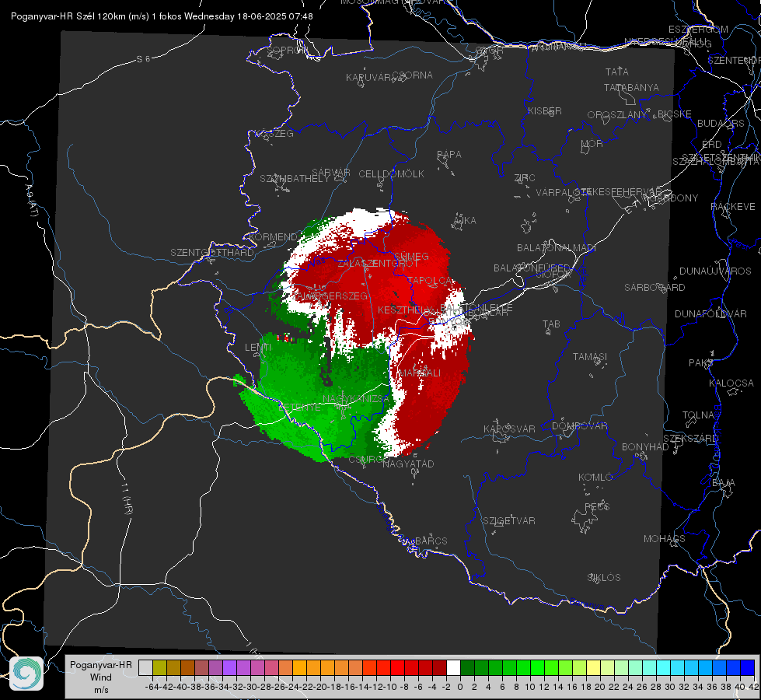Viewport: 761px width, 700px height.
Task: Click the KAPOSVÁR city label
Action: pos(509,429)
